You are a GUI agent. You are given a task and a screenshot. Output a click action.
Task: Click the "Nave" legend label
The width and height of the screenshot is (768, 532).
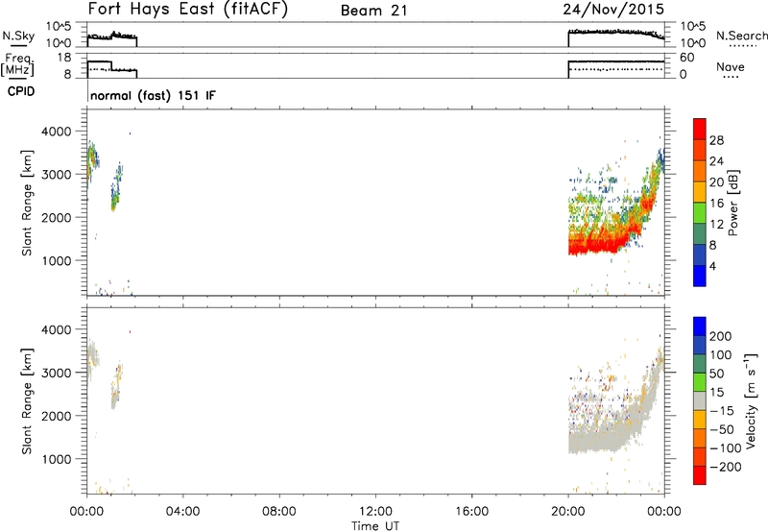point(731,67)
